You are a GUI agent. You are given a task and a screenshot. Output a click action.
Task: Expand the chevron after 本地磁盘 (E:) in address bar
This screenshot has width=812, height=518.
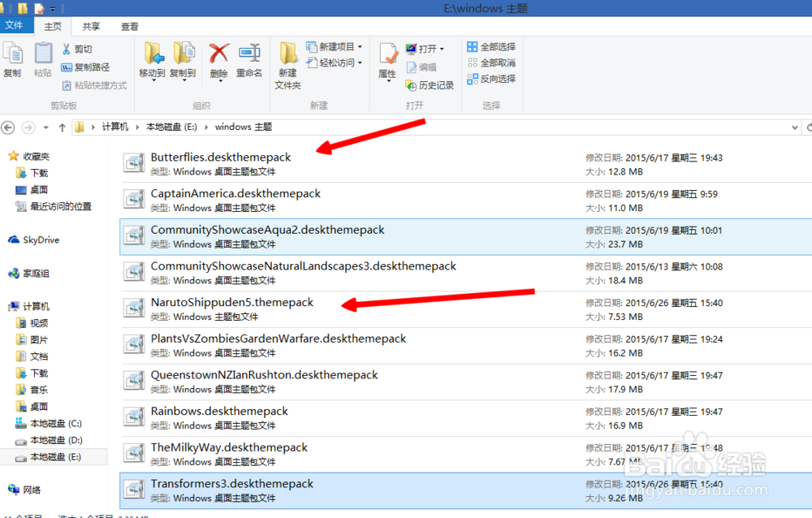click(x=206, y=127)
